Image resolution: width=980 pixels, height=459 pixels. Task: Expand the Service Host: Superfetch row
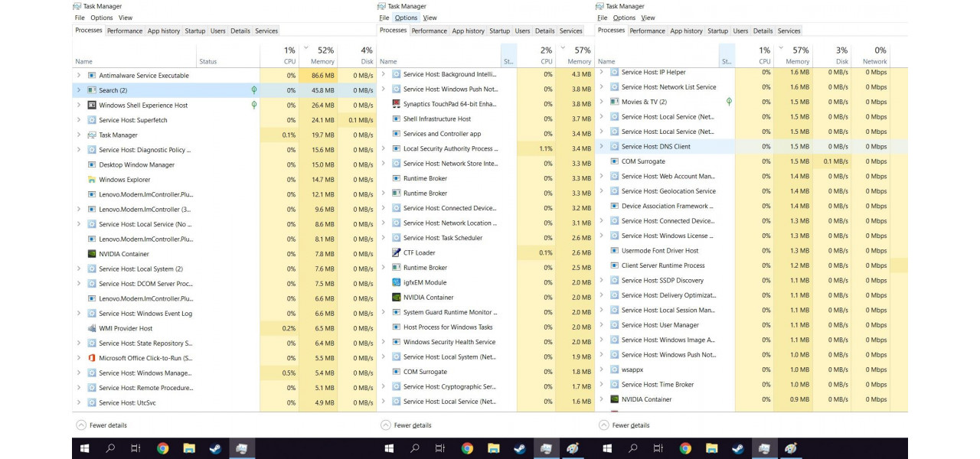(79, 120)
